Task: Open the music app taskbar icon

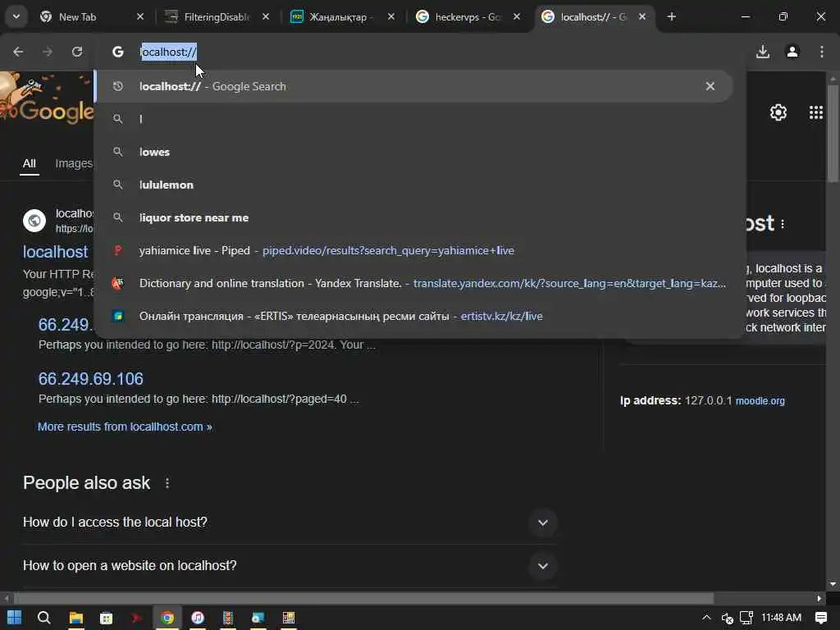Action: (198, 618)
